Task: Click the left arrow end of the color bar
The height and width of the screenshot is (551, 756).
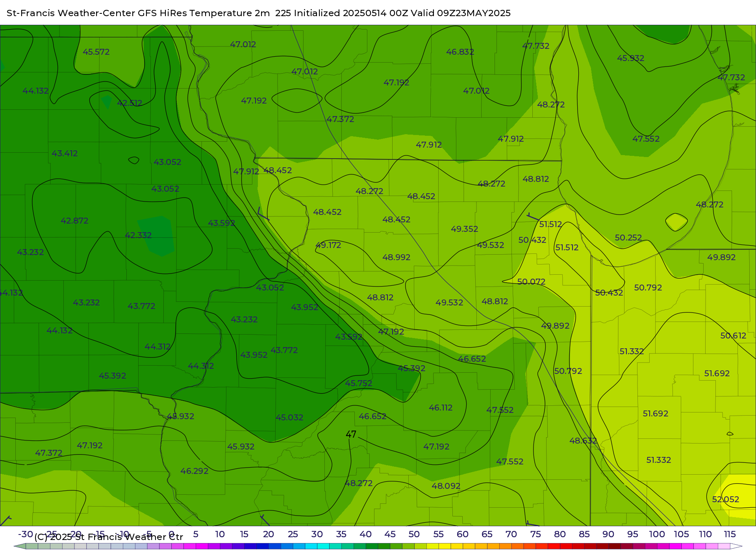Action: point(20,546)
